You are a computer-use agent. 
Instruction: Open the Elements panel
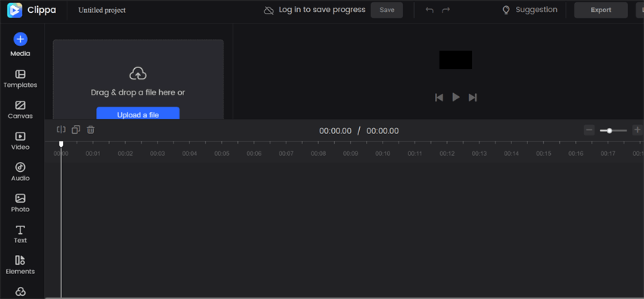[x=20, y=266]
